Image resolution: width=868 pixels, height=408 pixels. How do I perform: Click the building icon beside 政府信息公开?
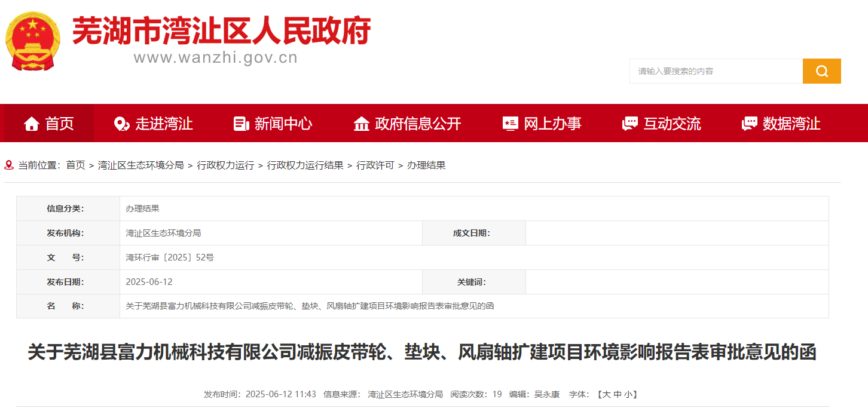tap(361, 124)
